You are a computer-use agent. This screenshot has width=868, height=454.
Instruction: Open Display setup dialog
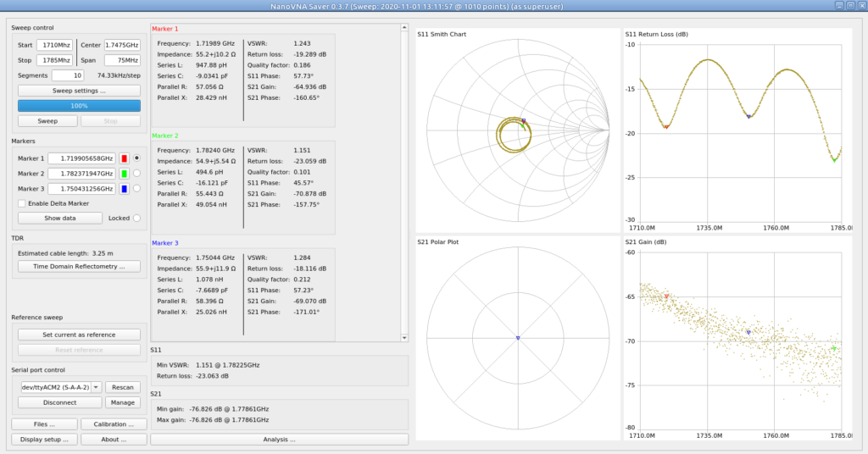point(44,439)
